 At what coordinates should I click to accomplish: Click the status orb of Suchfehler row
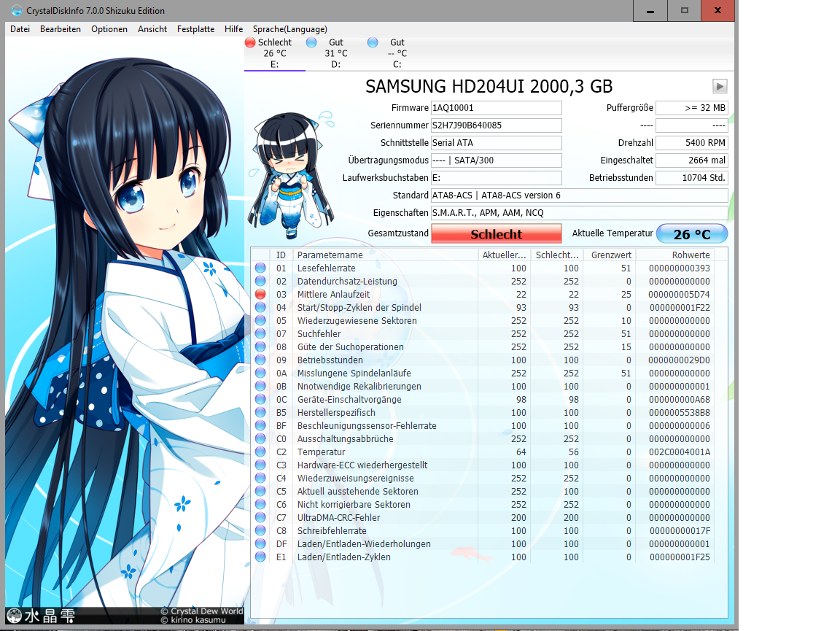[x=260, y=333]
